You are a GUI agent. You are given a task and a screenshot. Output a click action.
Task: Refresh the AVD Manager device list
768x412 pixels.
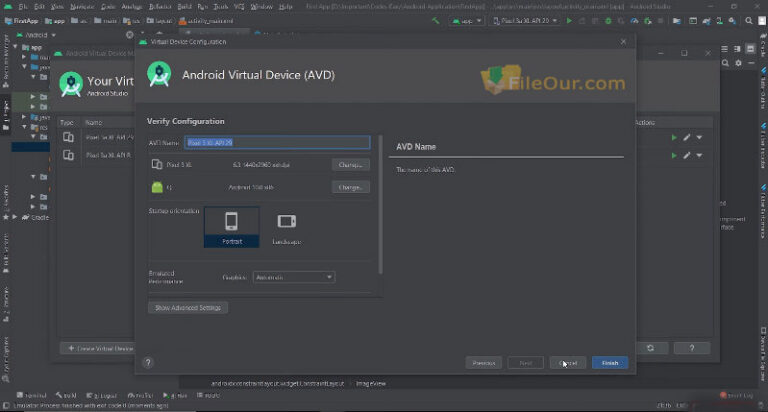[650, 348]
